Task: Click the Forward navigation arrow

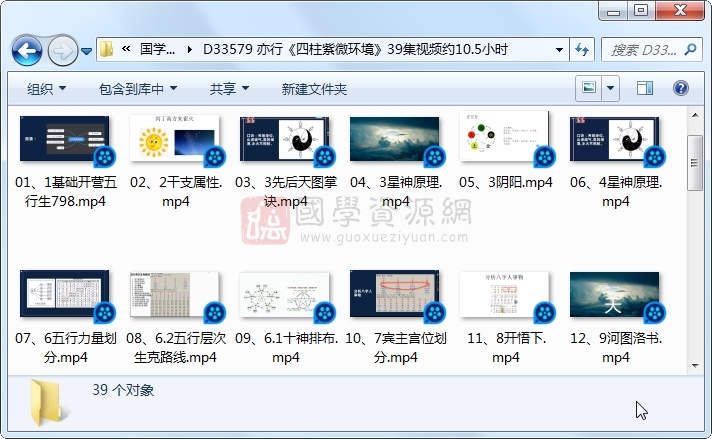Action: (63, 50)
